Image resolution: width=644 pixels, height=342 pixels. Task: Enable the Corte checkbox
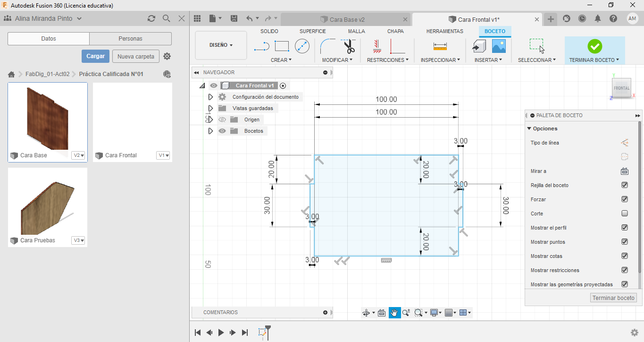625,214
